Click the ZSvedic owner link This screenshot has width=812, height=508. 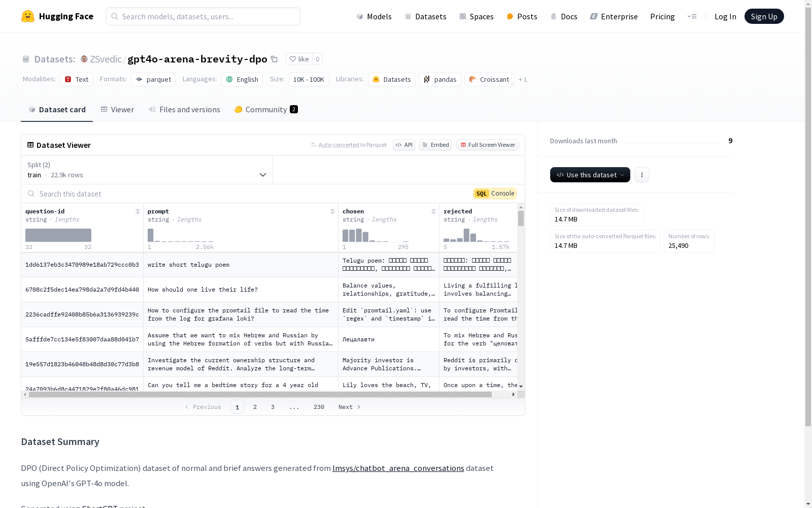tap(106, 59)
